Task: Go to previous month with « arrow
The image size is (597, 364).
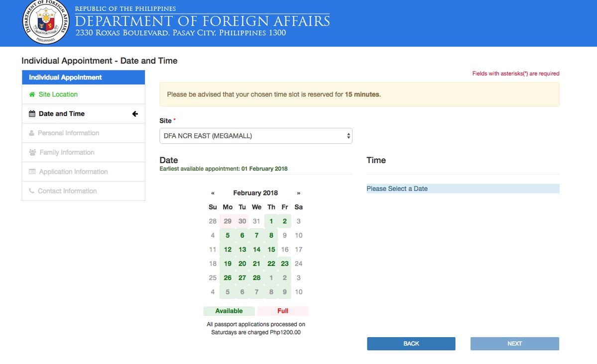Action: 213,193
